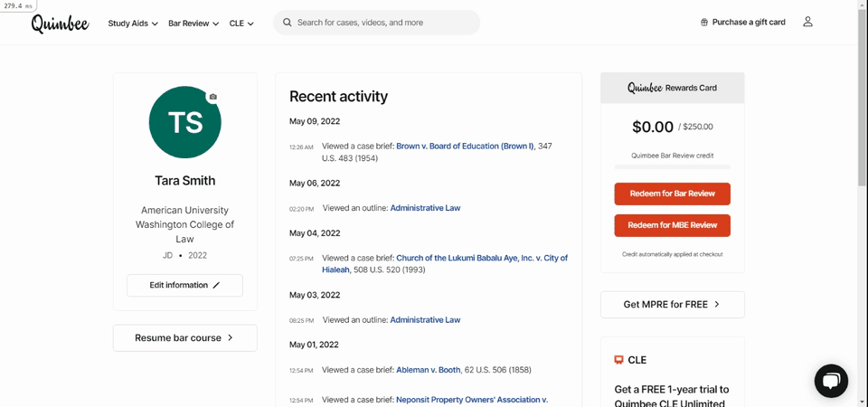The width and height of the screenshot is (868, 407).
Task: Click the gift card icon
Action: [x=704, y=23]
